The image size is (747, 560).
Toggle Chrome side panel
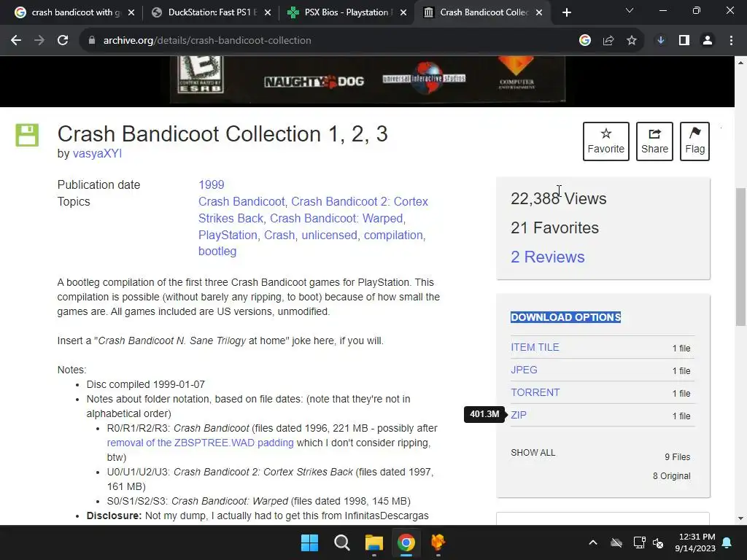(x=684, y=41)
